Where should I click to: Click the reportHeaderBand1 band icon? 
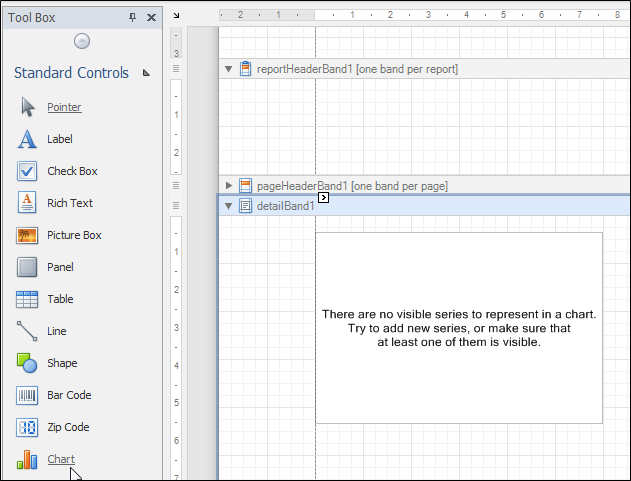pyautogui.click(x=245, y=69)
